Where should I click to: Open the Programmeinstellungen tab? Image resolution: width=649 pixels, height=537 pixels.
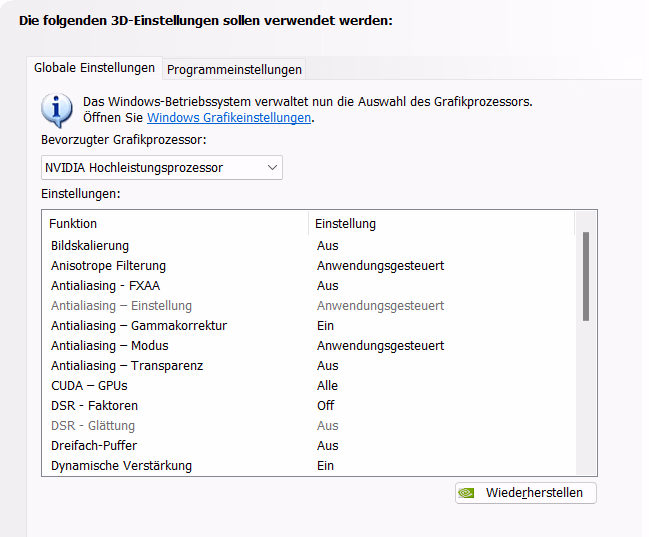234,70
